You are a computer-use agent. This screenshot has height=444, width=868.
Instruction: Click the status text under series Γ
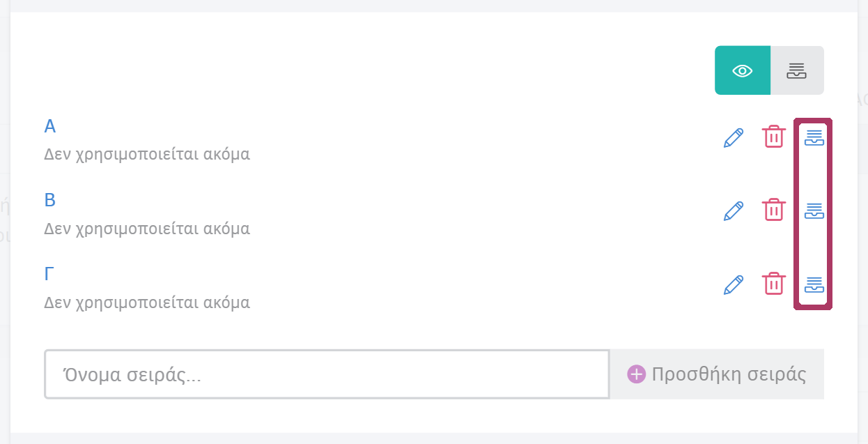(x=147, y=303)
